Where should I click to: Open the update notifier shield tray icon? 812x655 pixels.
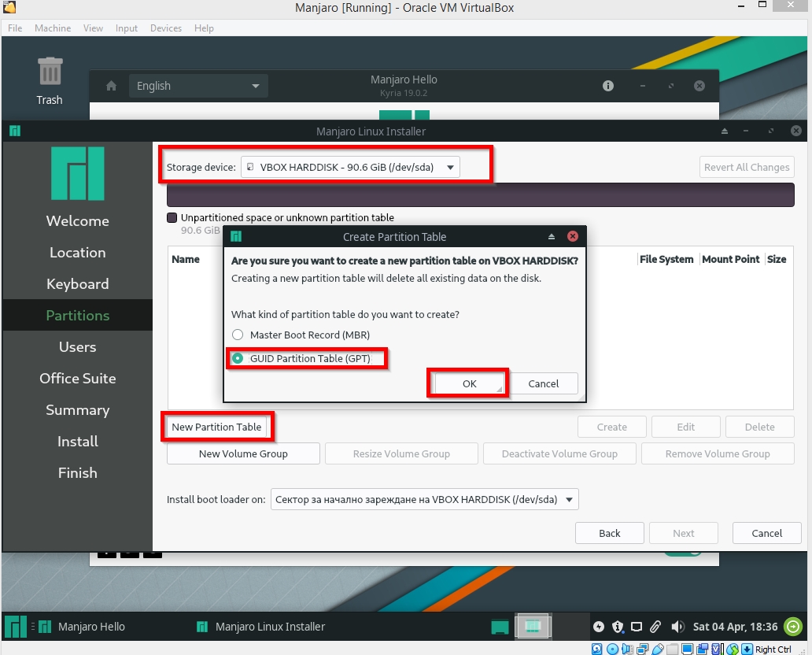pos(618,627)
